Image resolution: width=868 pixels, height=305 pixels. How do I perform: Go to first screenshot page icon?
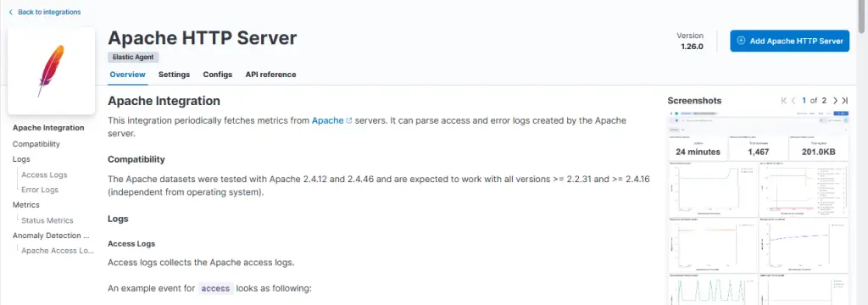pos(784,101)
